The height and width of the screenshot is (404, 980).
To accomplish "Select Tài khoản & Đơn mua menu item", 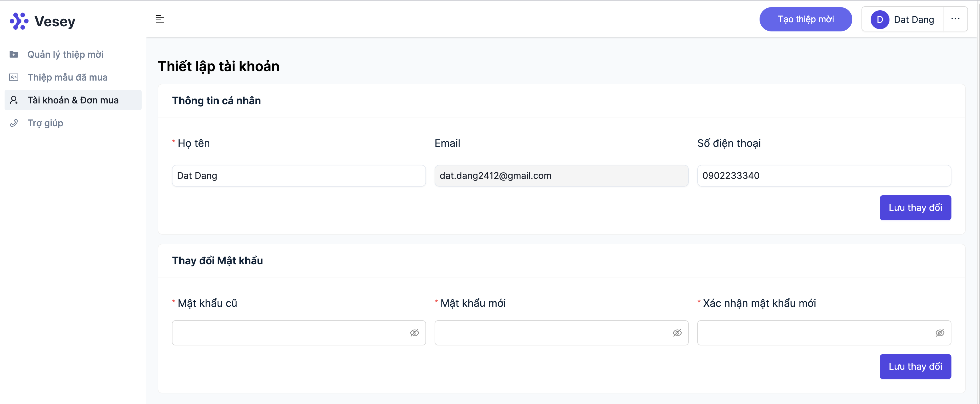I will point(73,100).
